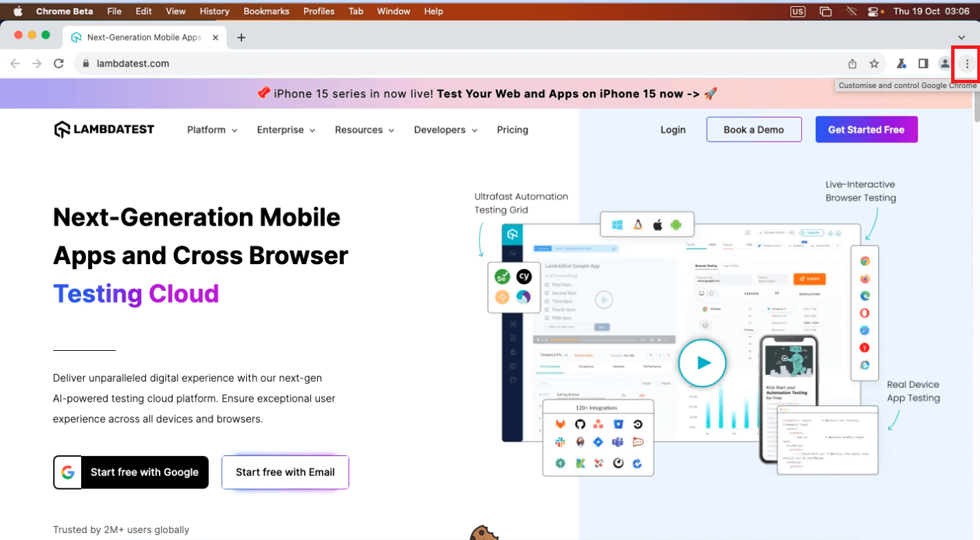The height and width of the screenshot is (540, 980).
Task: Reload the lambdatest.com page
Action: [58, 63]
